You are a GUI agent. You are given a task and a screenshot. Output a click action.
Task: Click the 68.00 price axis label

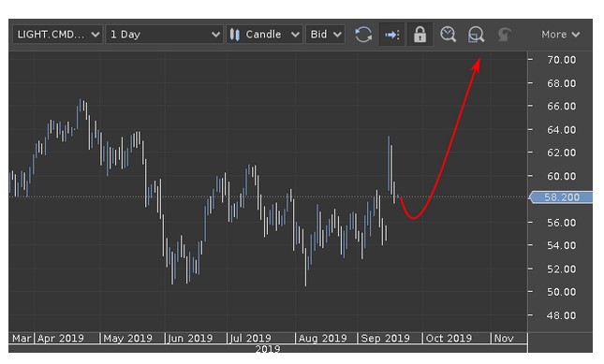pos(561,83)
